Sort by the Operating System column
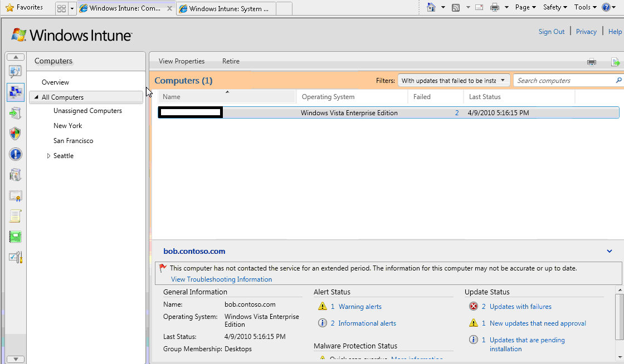Screen dimensions: 624x364 coord(352,96)
